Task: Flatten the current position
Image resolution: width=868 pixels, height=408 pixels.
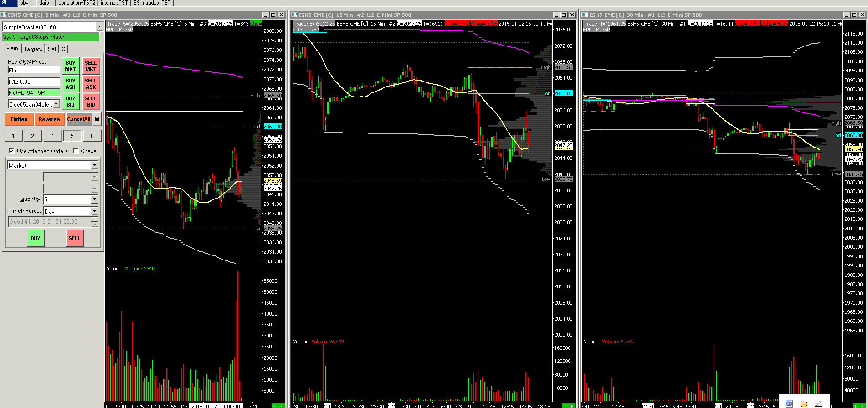Action: [19, 119]
